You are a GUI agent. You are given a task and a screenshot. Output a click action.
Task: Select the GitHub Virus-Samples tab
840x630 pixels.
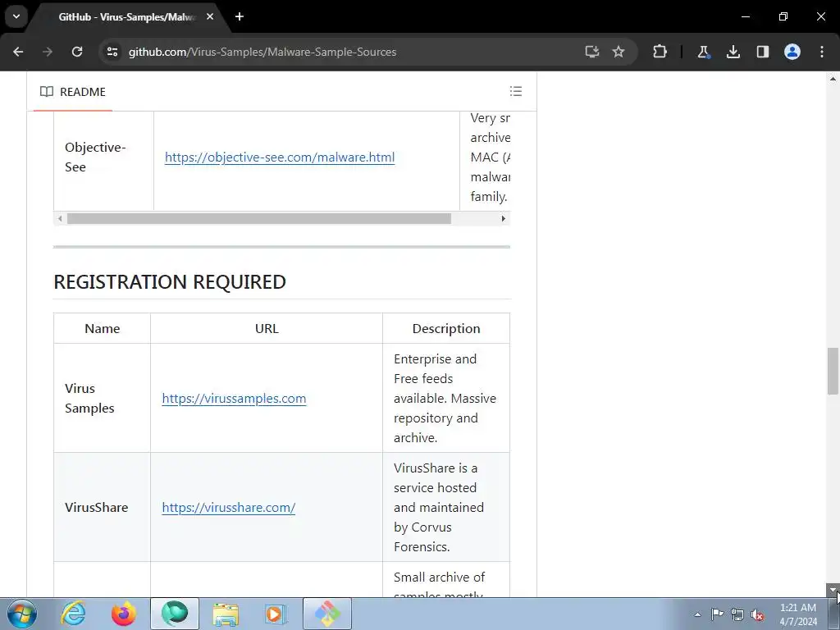click(126, 17)
